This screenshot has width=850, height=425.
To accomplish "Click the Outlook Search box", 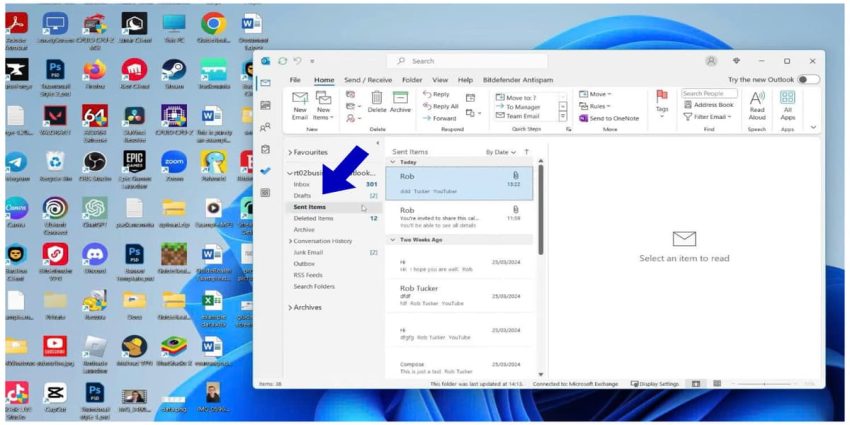I will pyautogui.click(x=467, y=61).
